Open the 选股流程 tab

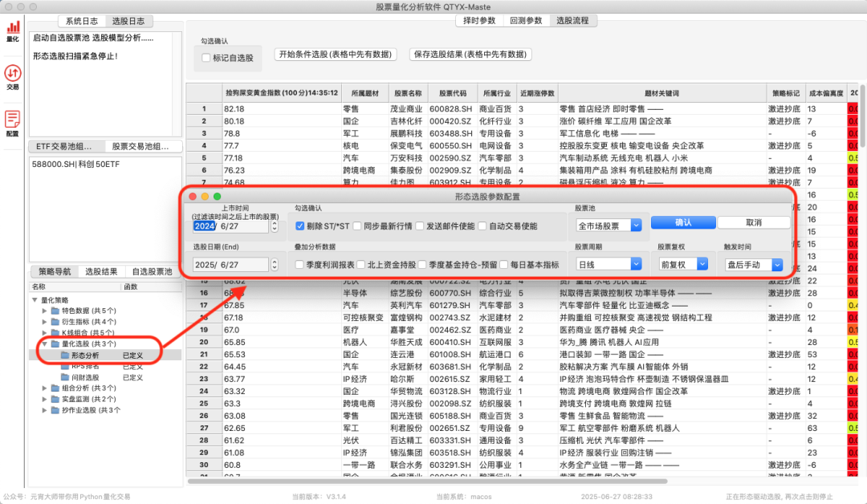tap(573, 20)
